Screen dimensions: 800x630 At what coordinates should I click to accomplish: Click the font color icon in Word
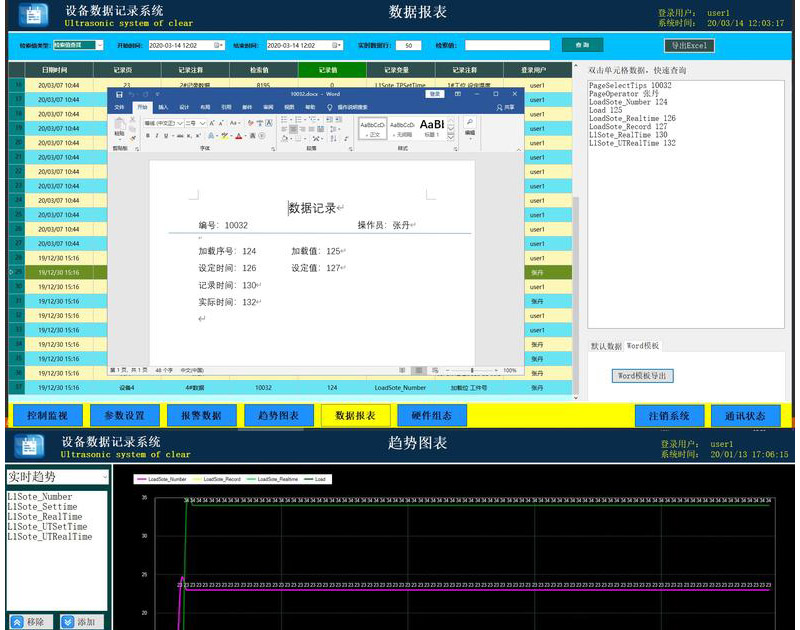[x=239, y=135]
